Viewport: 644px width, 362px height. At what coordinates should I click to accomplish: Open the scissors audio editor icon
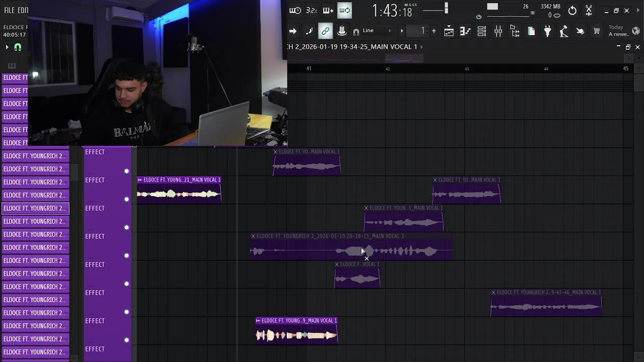pyautogui.click(x=589, y=11)
